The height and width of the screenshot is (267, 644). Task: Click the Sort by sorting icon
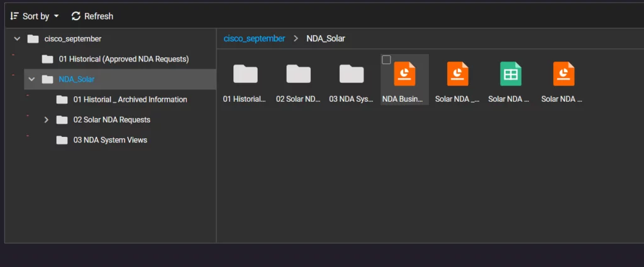[x=14, y=16]
